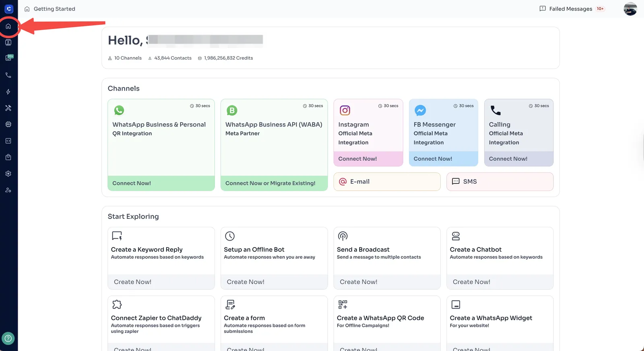Viewport: 644px width, 351px height.
Task: Select the SMS channel card
Action: [500, 182]
